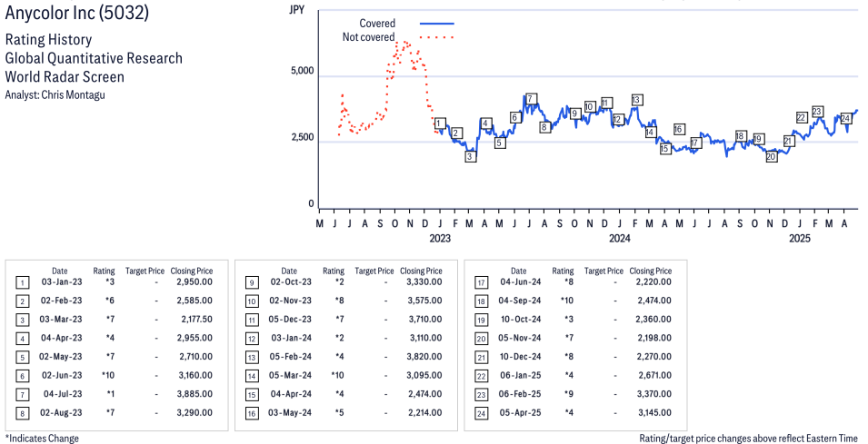The height and width of the screenshot is (444, 868).
Task: Click chart marker 5 on the graph
Action: (499, 143)
